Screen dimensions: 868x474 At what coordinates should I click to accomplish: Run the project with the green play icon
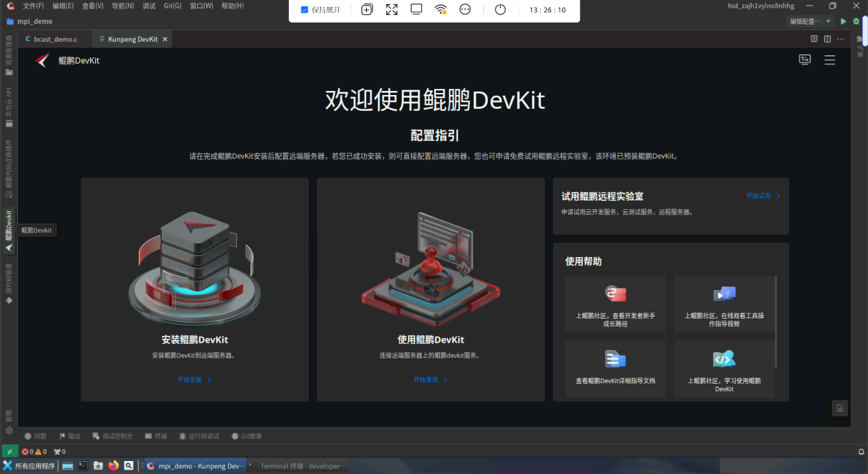843,21
